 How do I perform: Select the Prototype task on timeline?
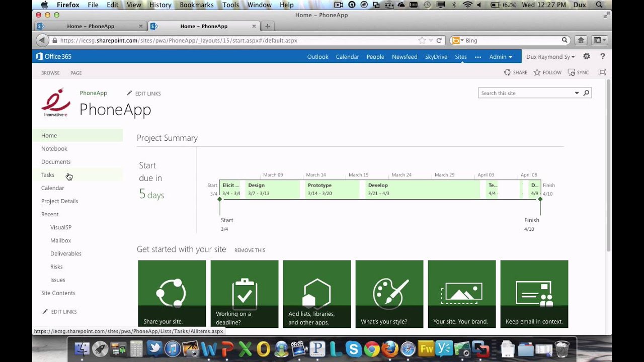tap(333, 189)
